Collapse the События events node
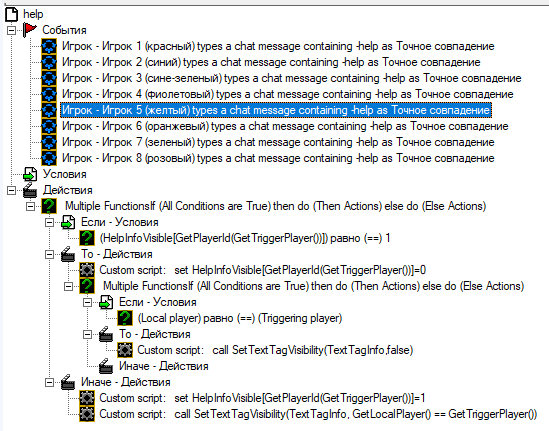This screenshot has width=549, height=431. tap(12, 30)
